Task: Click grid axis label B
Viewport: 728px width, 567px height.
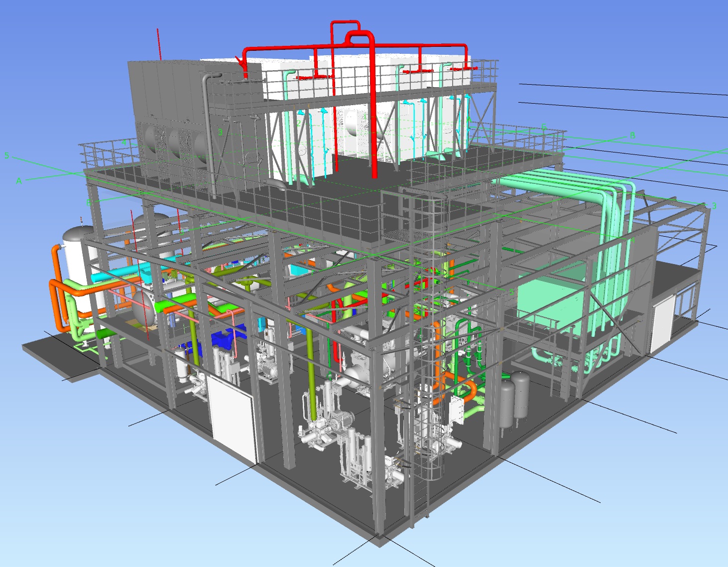Action: pos(632,136)
